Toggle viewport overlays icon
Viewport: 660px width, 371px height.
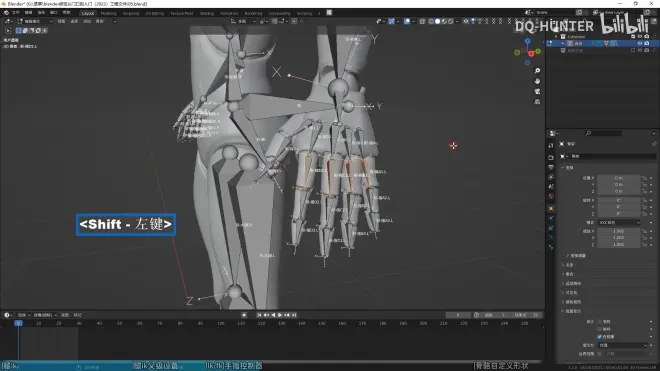(x=407, y=21)
